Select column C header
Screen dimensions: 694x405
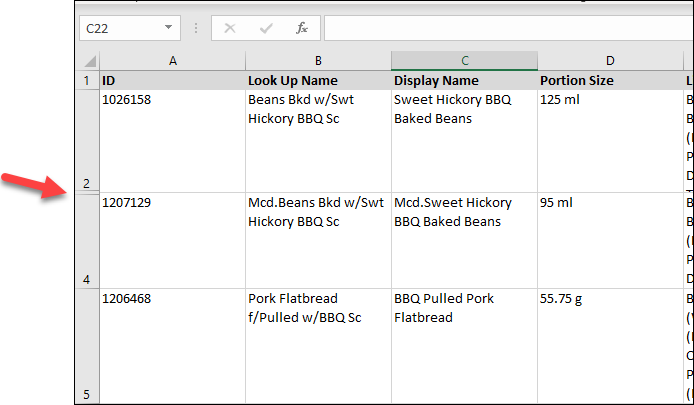click(464, 61)
